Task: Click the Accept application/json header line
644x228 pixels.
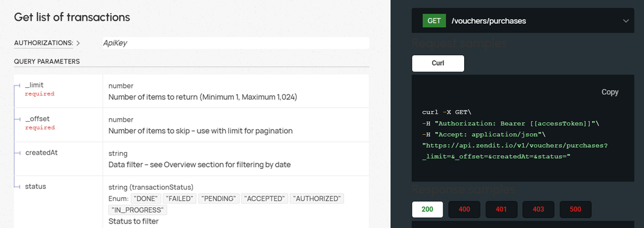Action: click(484, 134)
